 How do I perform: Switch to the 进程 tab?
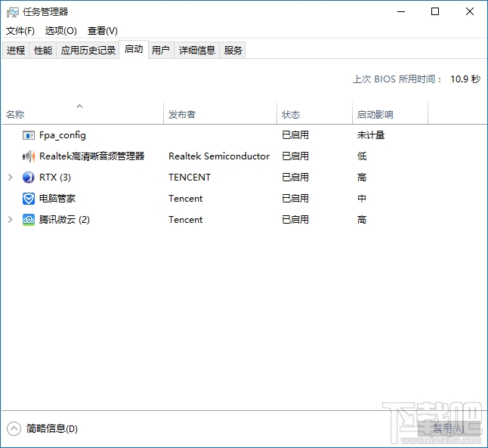16,50
